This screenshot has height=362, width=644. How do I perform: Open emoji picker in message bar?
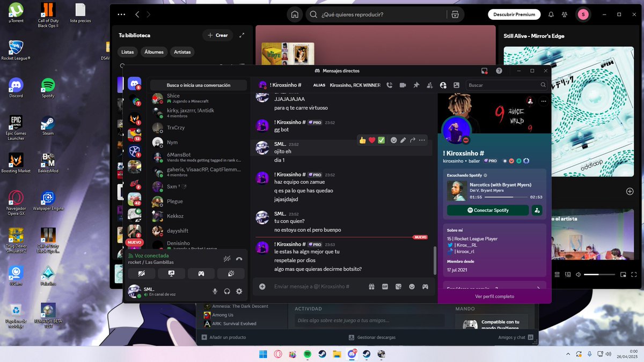412,286
